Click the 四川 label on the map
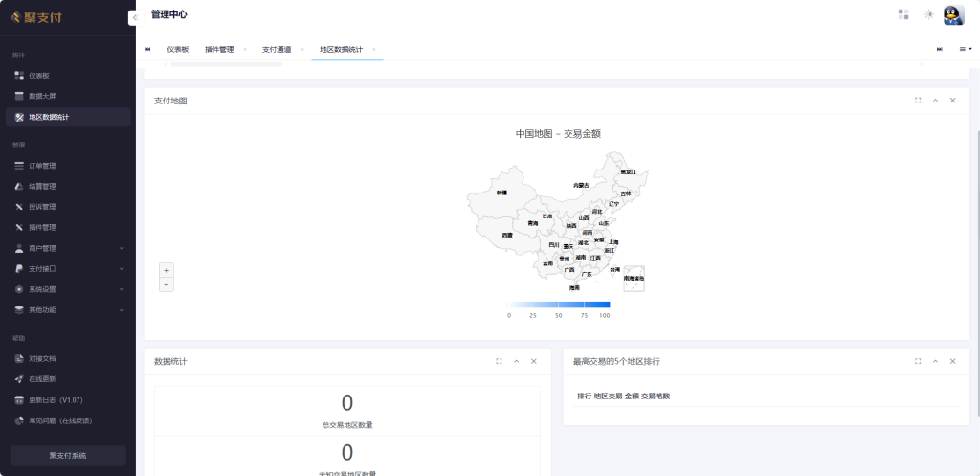 coord(554,245)
